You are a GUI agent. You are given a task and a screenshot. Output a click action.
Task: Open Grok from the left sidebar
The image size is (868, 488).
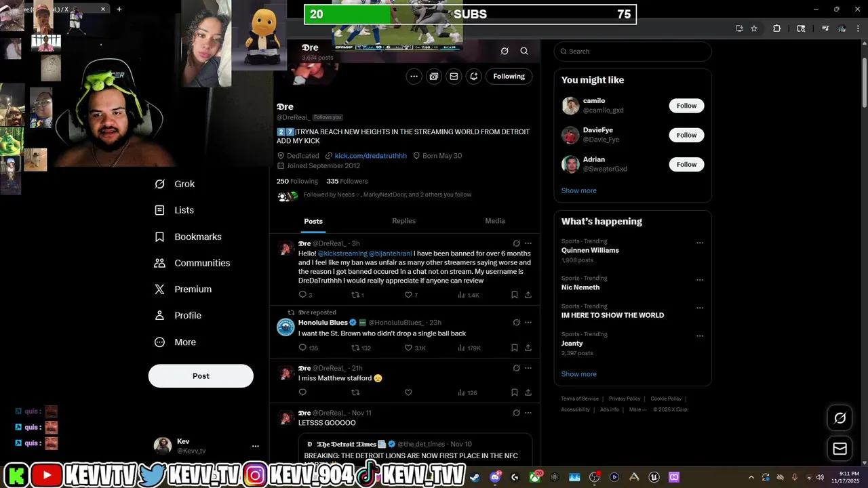[x=174, y=184]
